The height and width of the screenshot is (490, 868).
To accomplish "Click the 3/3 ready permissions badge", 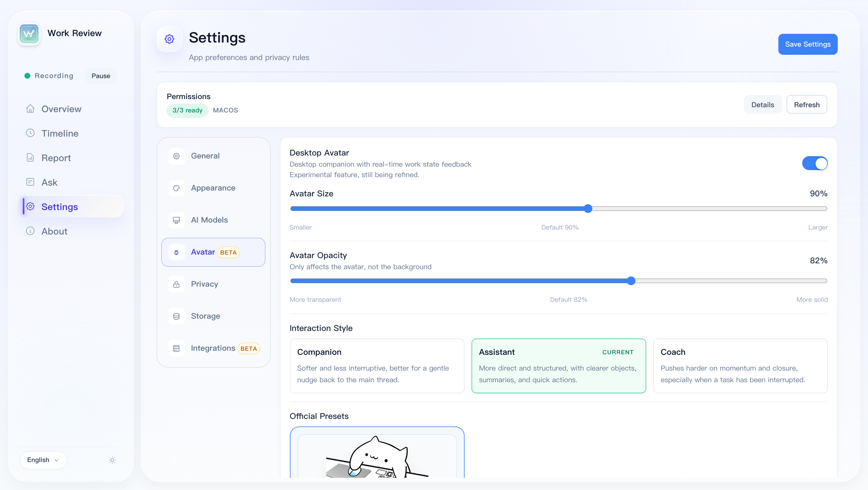I will pos(187,111).
